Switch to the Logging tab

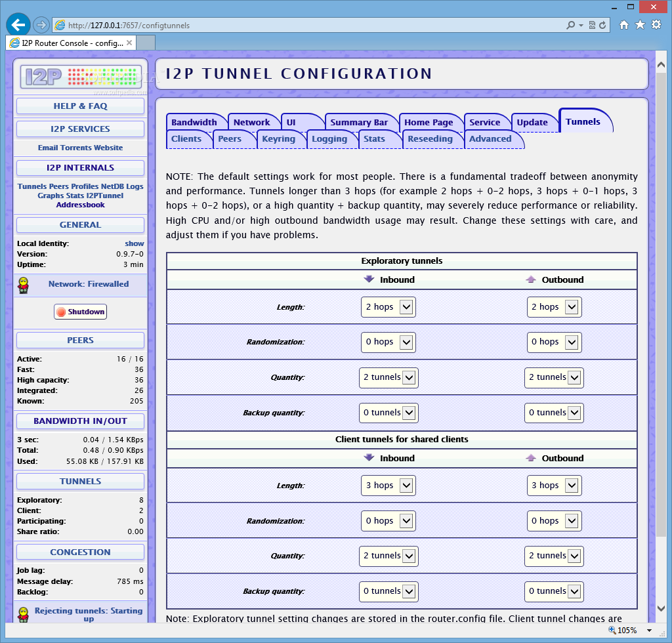point(329,139)
